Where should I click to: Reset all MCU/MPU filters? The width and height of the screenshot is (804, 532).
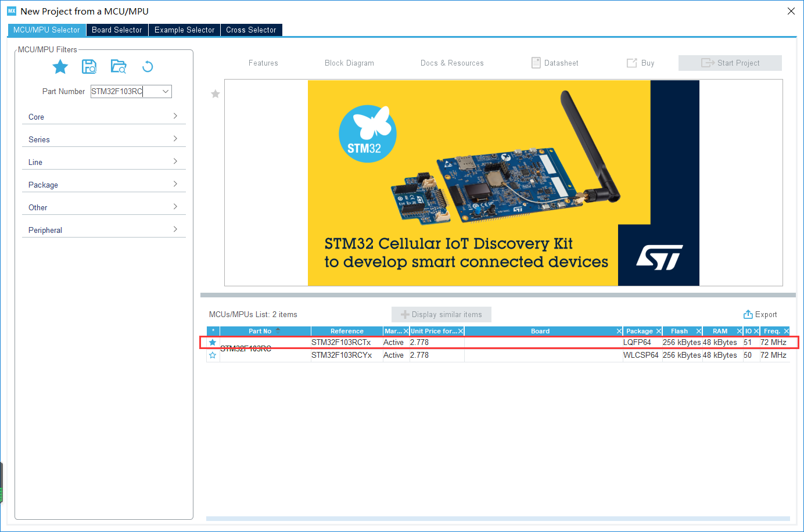click(147, 66)
